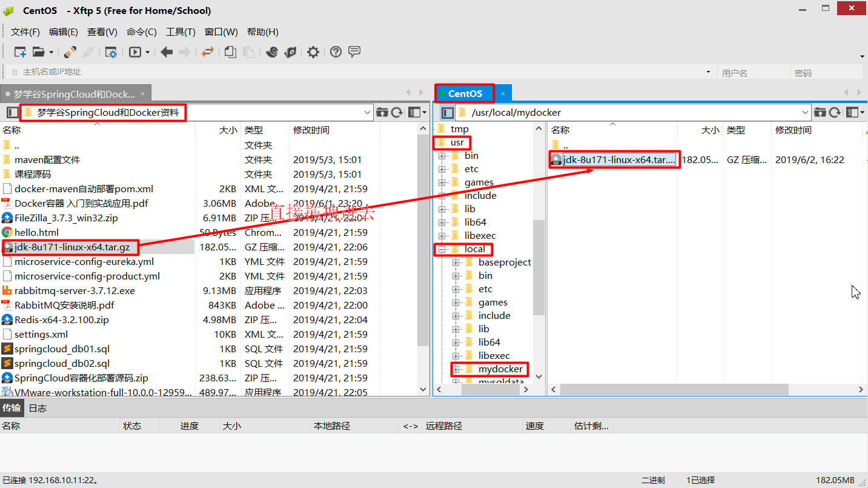Click the greyed Paste icon in toolbar
This screenshot has height=488, width=868.
pyautogui.click(x=248, y=52)
